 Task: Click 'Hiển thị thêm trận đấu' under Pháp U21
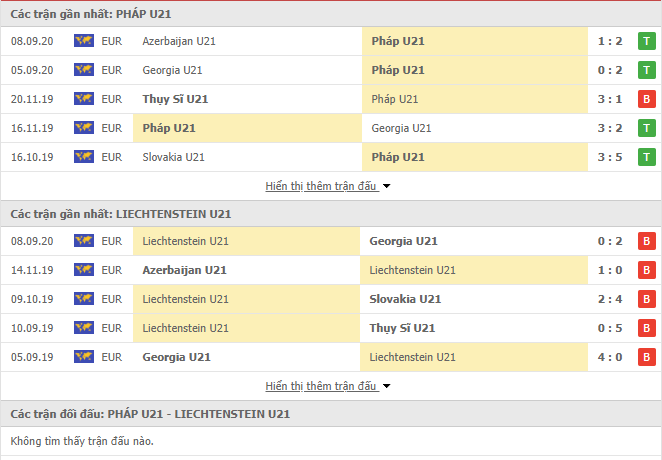pos(321,186)
